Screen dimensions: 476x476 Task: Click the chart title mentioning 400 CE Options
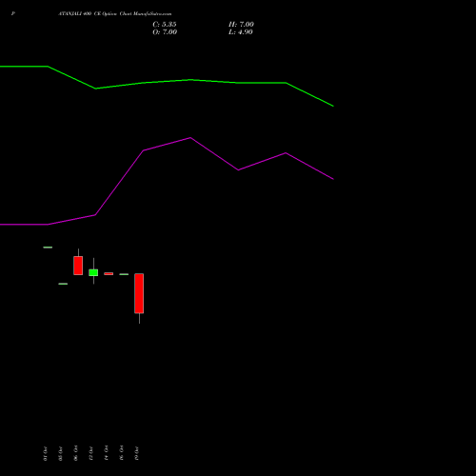click(115, 14)
